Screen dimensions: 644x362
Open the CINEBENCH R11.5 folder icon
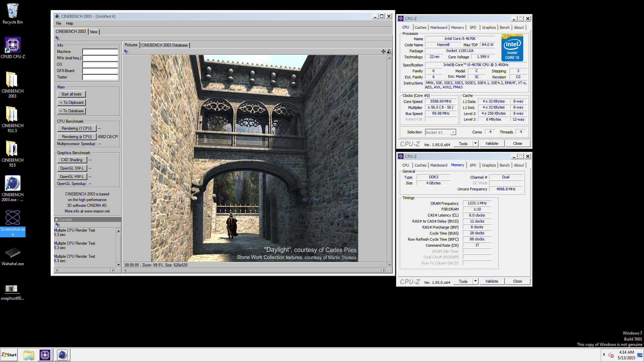click(12, 119)
